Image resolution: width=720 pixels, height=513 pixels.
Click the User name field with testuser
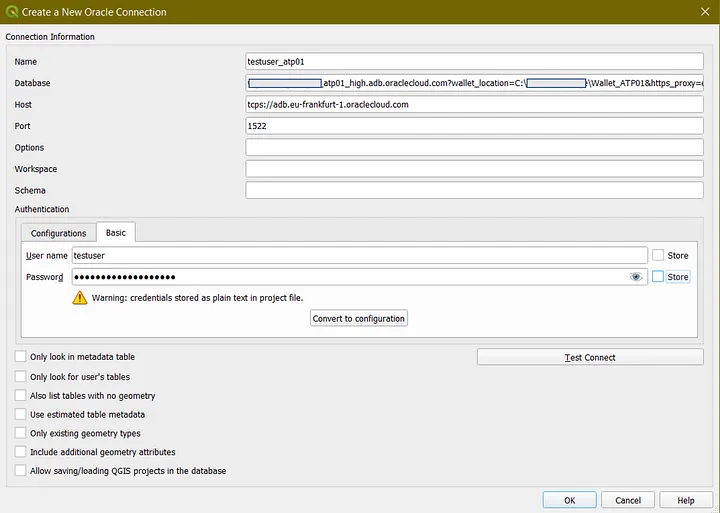pos(360,255)
